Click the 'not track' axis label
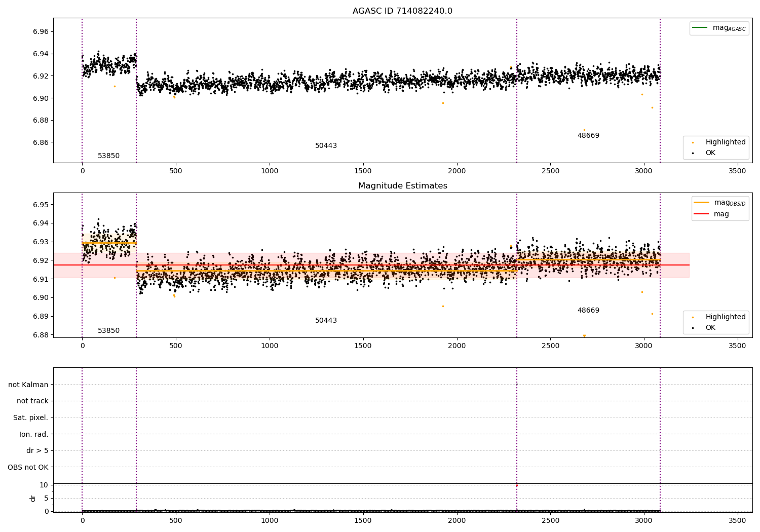760x532 pixels. pyautogui.click(x=32, y=401)
